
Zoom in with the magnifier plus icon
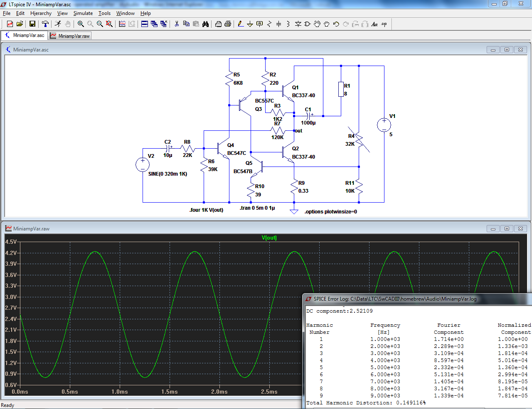81,24
